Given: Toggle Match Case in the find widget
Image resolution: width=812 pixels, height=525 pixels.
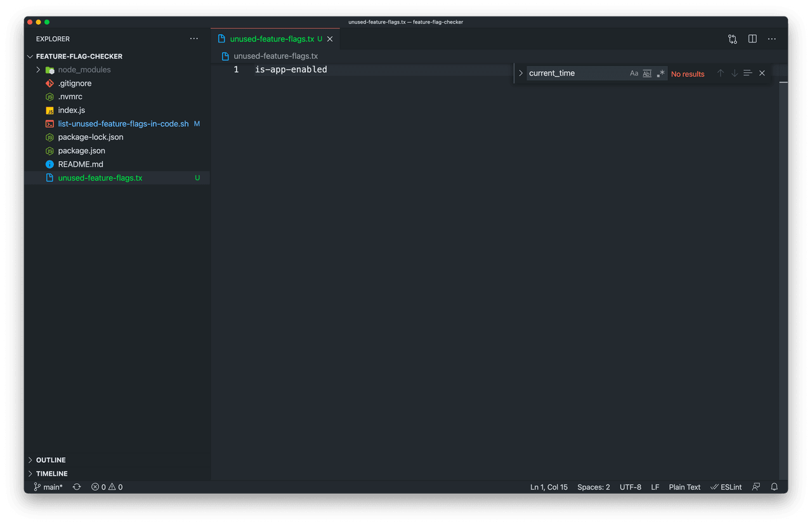Looking at the screenshot, I should click(x=634, y=74).
